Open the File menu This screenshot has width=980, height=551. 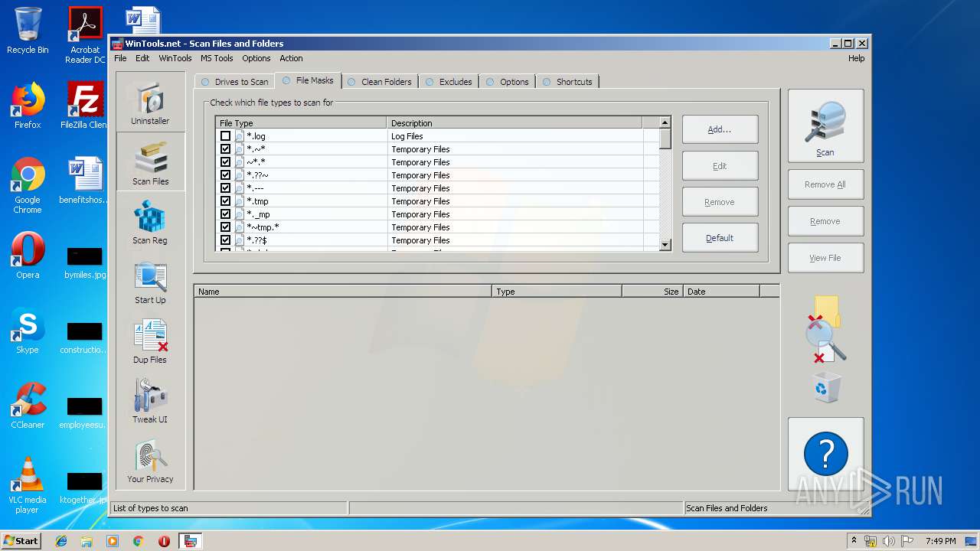(x=120, y=58)
